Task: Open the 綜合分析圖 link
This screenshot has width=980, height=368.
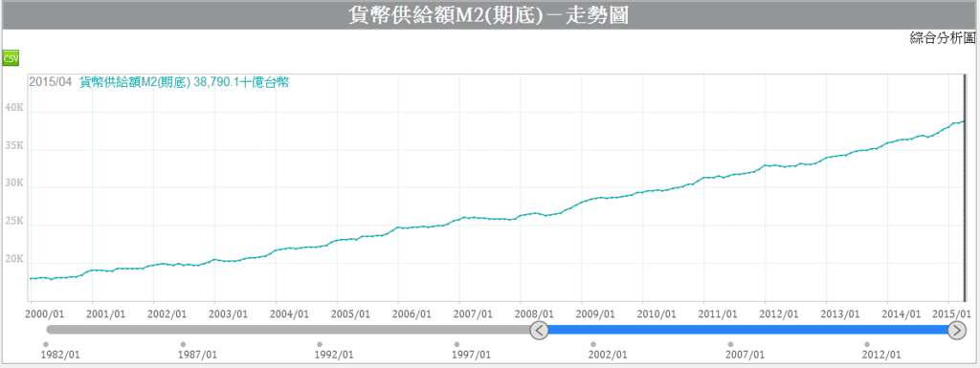Action: 942,38
